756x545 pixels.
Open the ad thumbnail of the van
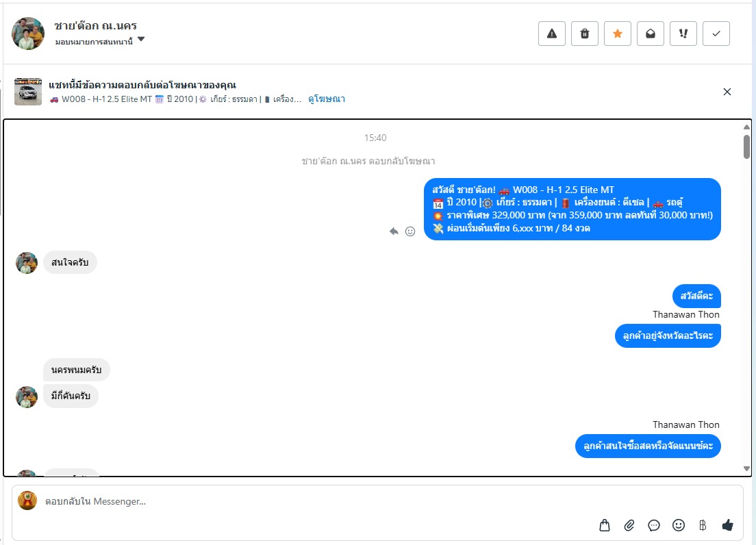tap(28, 92)
